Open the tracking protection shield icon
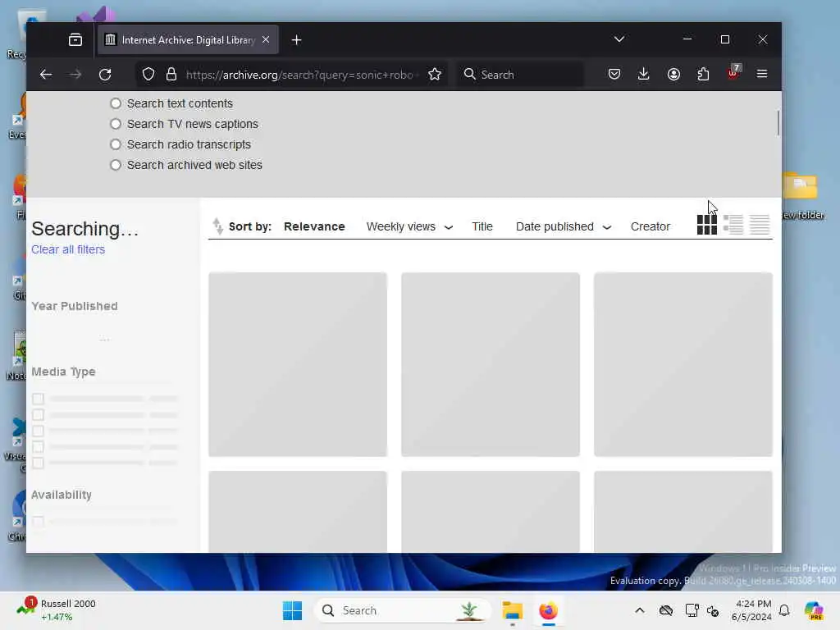The image size is (840, 630). click(x=148, y=75)
